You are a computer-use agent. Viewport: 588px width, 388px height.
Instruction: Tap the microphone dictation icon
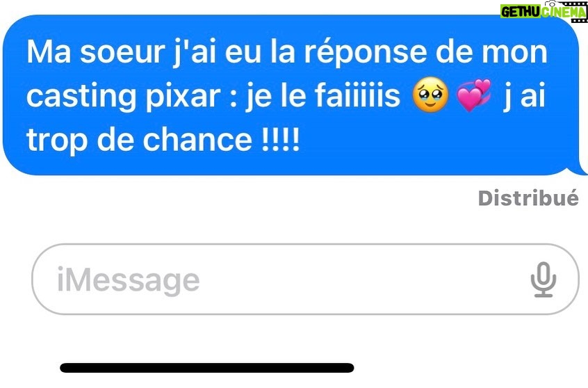(x=543, y=280)
